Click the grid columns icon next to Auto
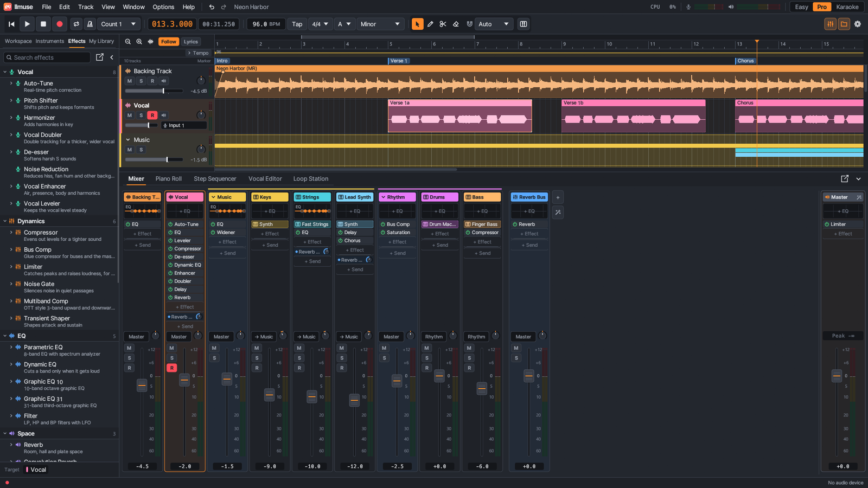868x488 pixels. 524,24
